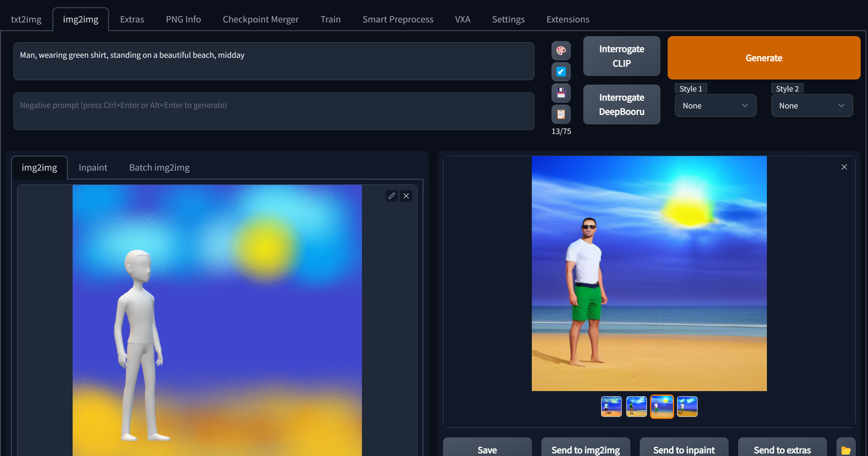
Task: Select the inner img2img sub-tab
Action: click(39, 167)
